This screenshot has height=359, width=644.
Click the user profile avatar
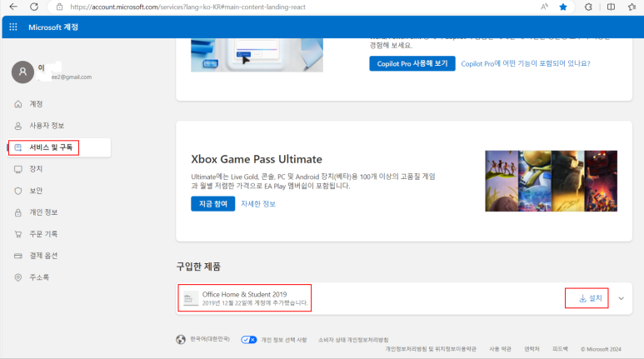22,72
